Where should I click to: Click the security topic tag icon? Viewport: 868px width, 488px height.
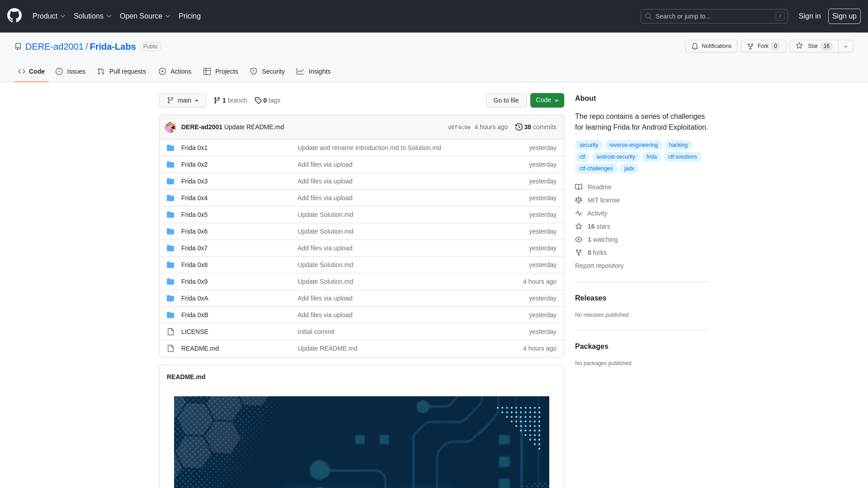[589, 145]
